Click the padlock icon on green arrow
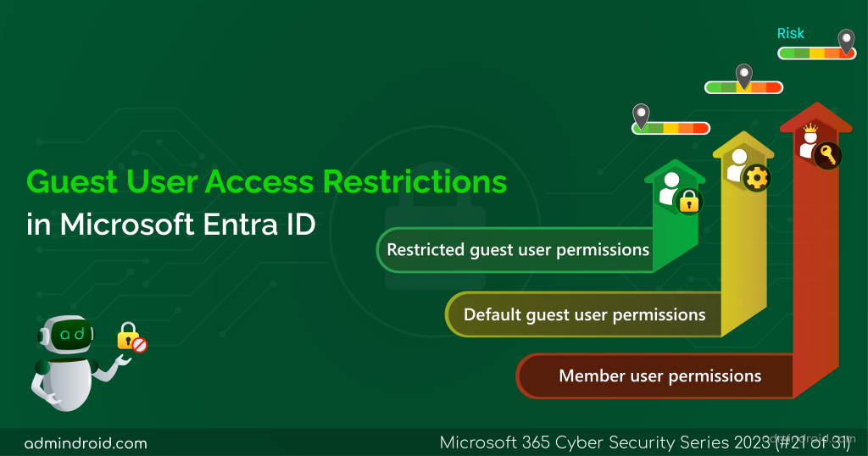This screenshot has height=456, width=868. [x=689, y=202]
